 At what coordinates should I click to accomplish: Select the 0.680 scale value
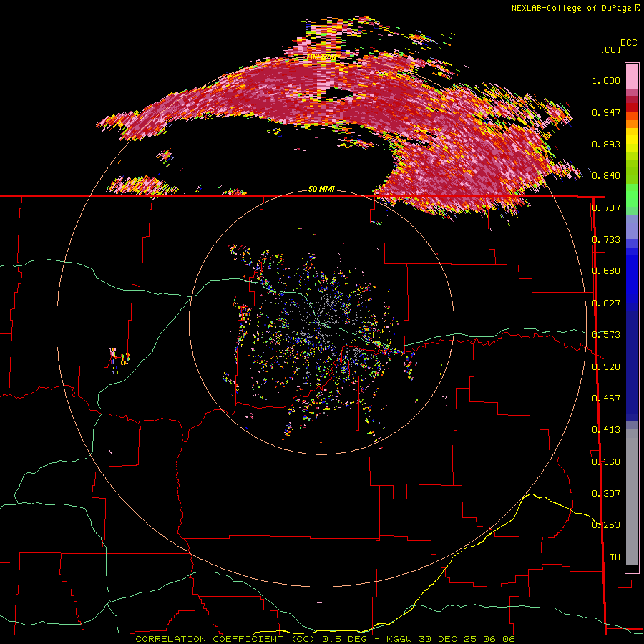pyautogui.click(x=606, y=271)
